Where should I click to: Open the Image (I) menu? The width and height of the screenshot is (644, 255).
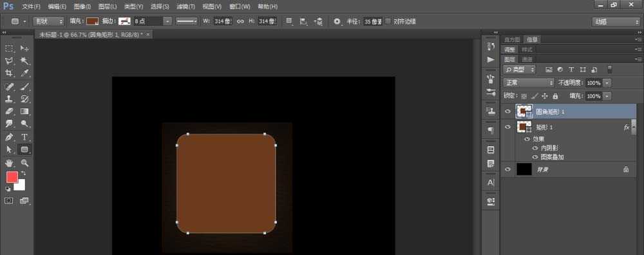click(82, 6)
